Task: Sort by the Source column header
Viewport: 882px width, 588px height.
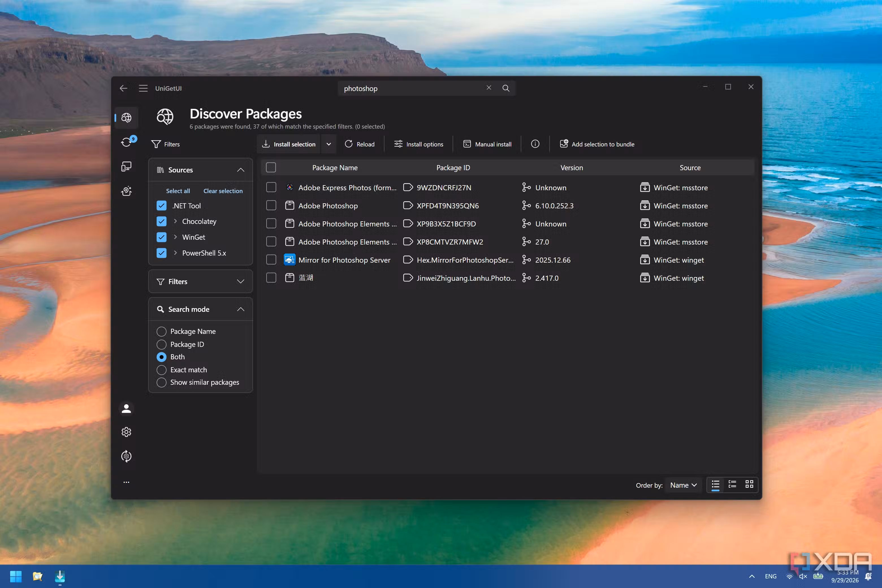Action: point(690,168)
